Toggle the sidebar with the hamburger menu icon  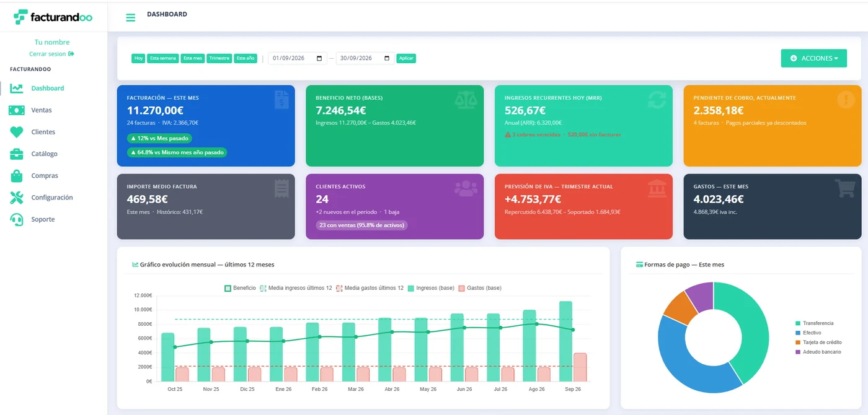[130, 17]
